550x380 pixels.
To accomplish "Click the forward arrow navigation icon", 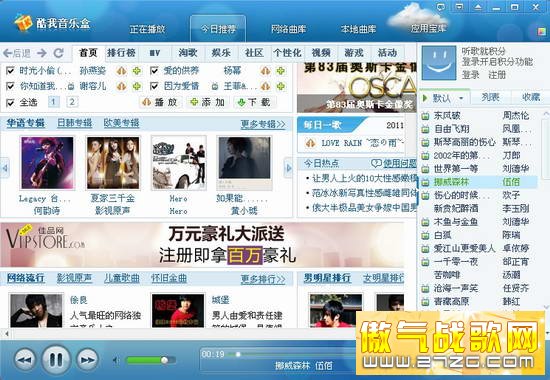I will click(42, 53).
